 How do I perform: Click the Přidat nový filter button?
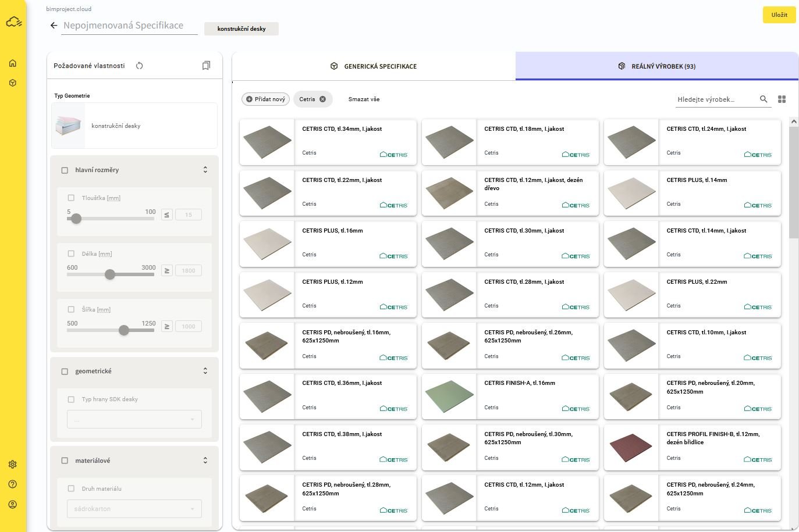[x=266, y=99]
